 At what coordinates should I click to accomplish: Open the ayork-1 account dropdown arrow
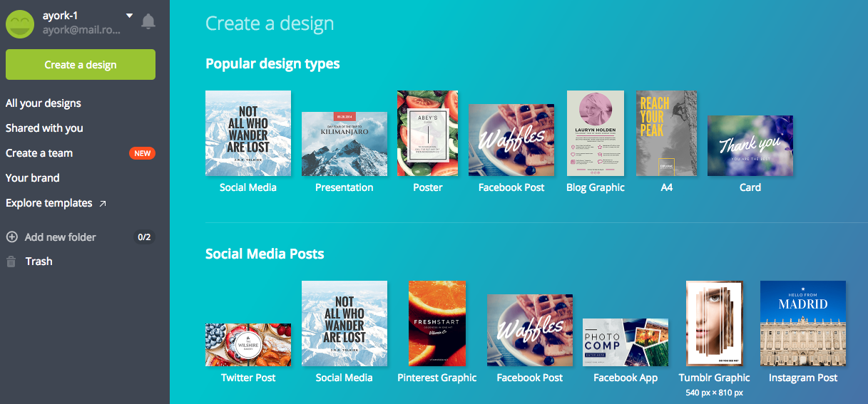tap(129, 16)
